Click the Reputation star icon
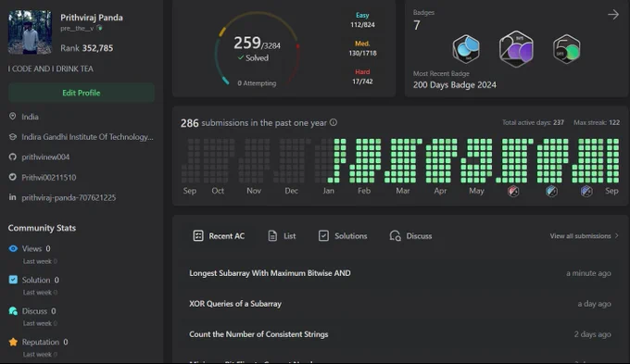This screenshot has width=630, height=364. pos(13,342)
